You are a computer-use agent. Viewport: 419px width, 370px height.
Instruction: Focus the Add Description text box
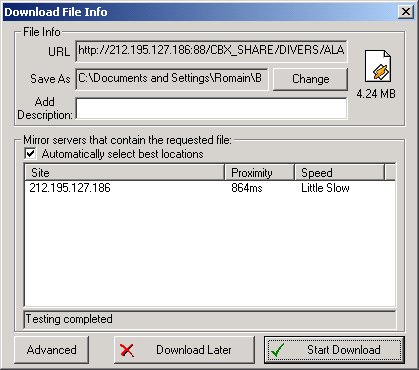211,108
